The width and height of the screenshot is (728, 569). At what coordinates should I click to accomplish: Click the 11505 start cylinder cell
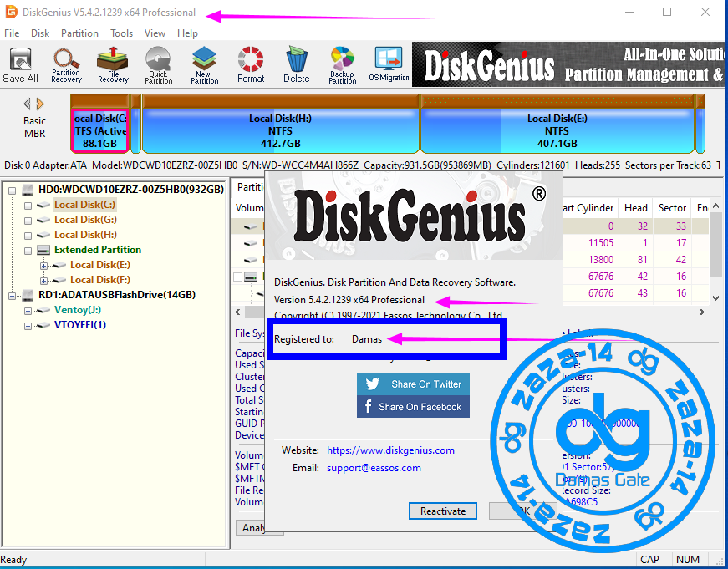pos(601,243)
